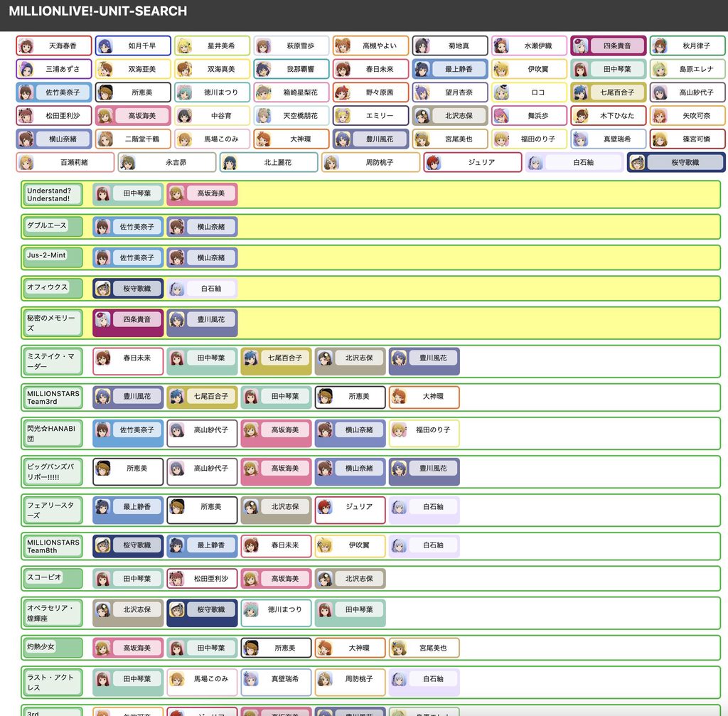728x716 pixels.
Task: Click 中谷育 avatar in idol grid
Action: pos(184,116)
